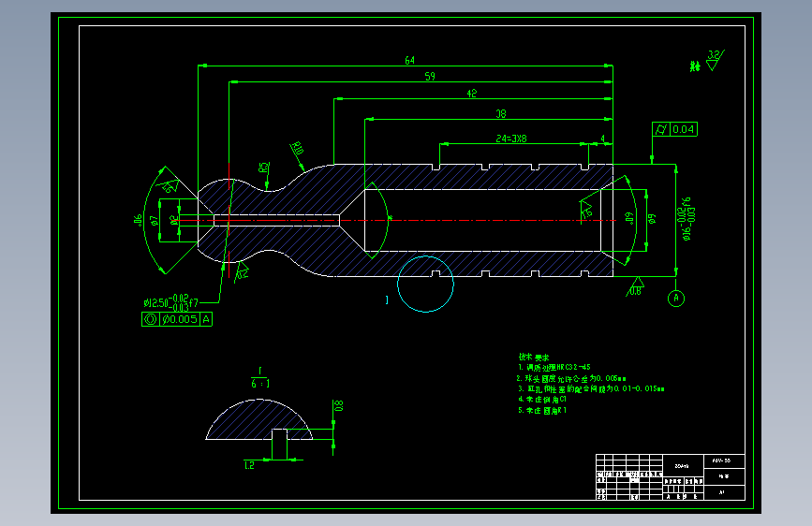Select the ø7 dimension at the ball end
812x526 pixels.
point(154,222)
